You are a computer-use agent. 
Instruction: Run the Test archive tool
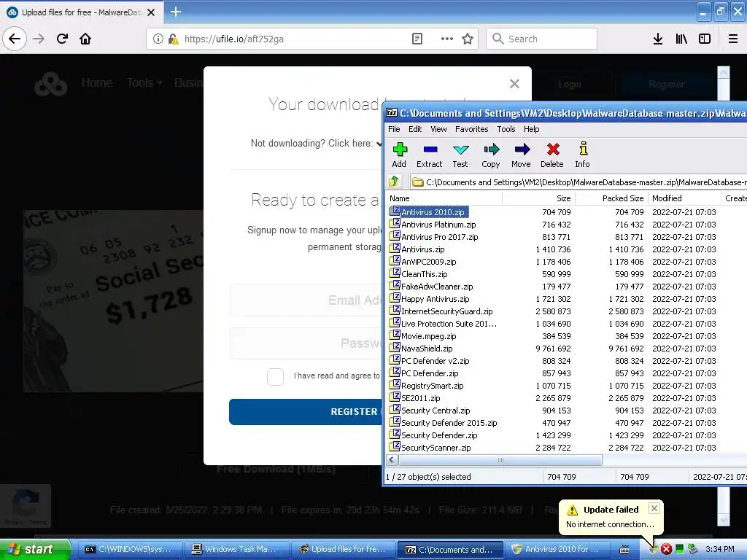460,155
